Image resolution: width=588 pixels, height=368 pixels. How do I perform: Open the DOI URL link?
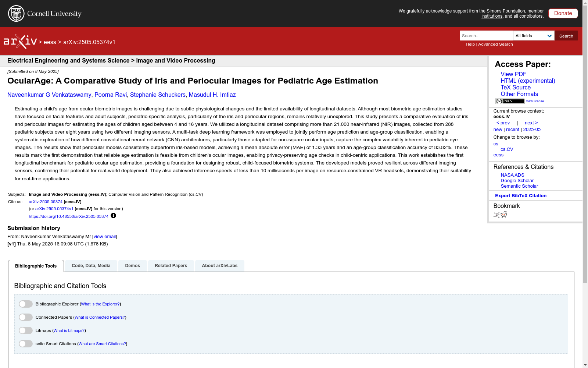(x=69, y=216)
